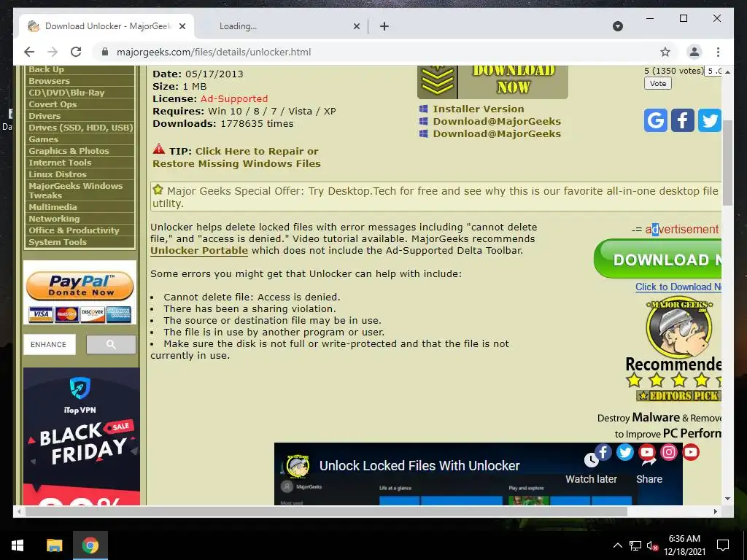Open the Drivers category
747x560 pixels.
tap(44, 116)
